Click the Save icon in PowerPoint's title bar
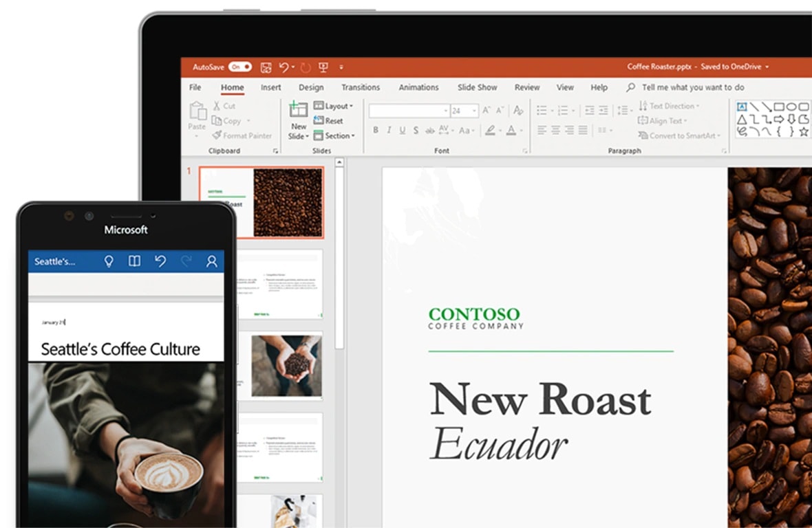 pyautogui.click(x=266, y=67)
